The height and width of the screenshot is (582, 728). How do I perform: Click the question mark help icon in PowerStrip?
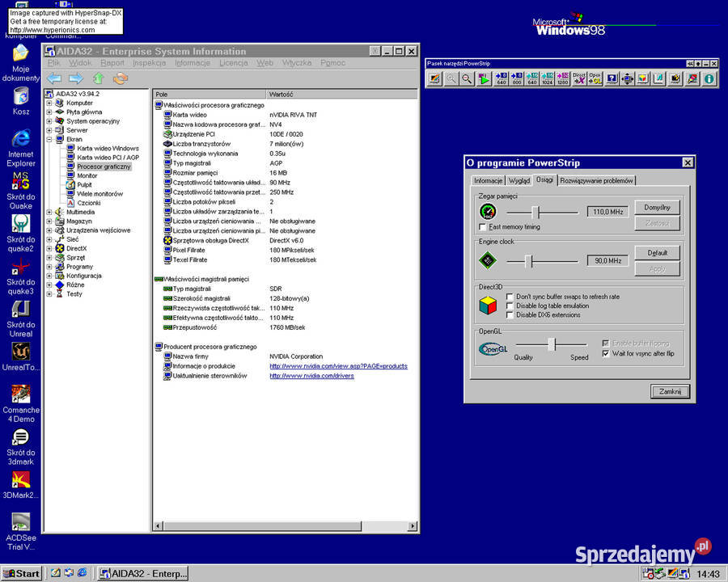[612, 78]
